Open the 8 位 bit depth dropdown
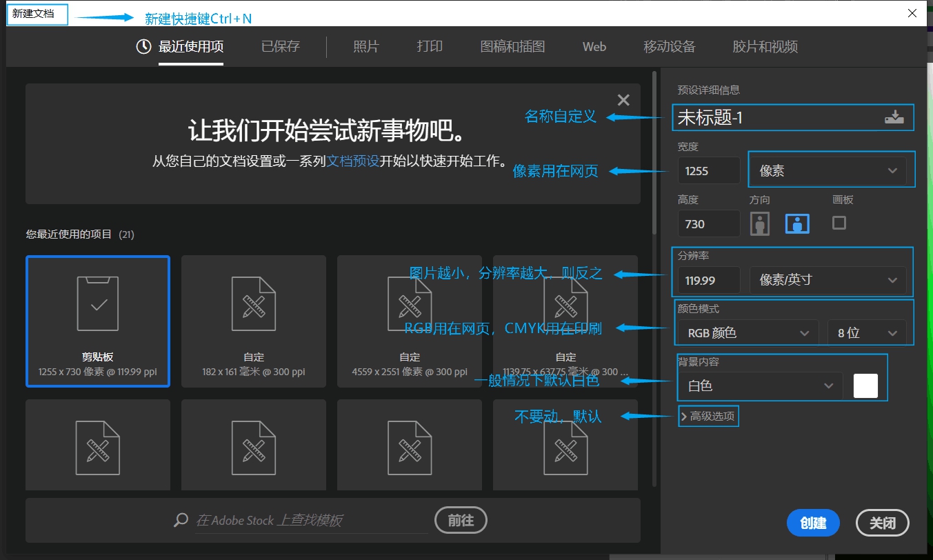Screen dimensions: 933x560 867,333
